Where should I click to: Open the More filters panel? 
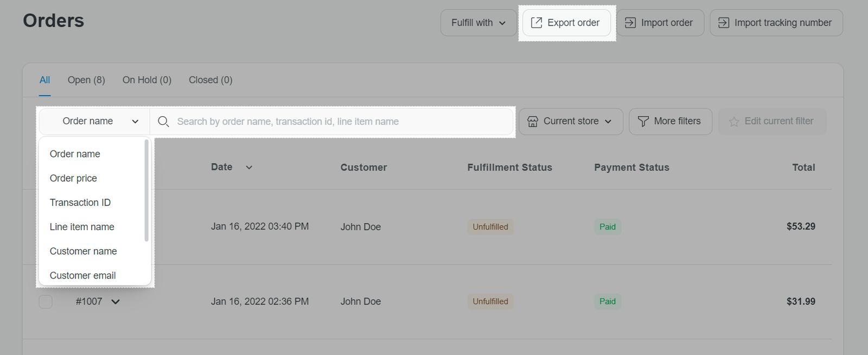(x=671, y=122)
